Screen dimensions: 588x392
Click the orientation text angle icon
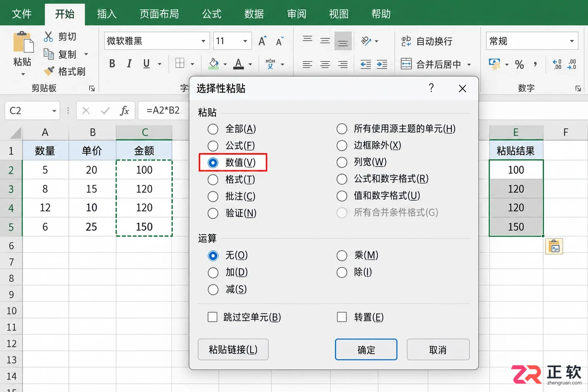click(x=366, y=41)
